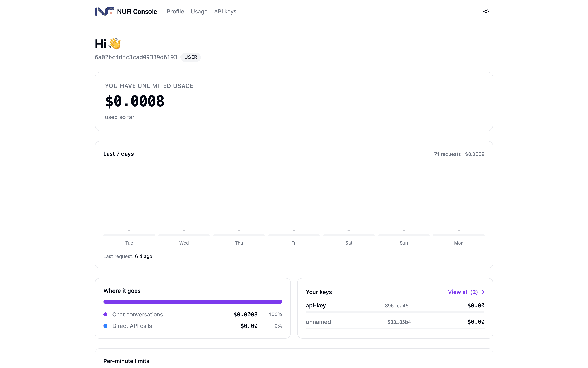Click the waving hand emoji
The height and width of the screenshot is (368, 588).
click(x=115, y=44)
